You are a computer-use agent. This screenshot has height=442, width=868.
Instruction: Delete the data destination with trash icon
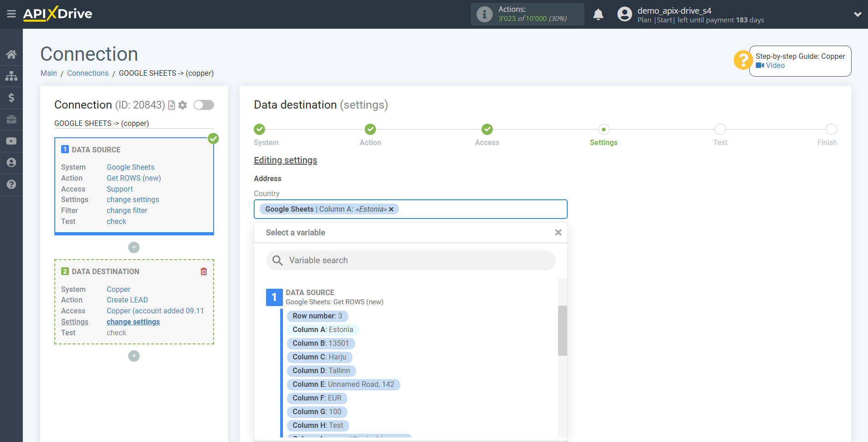point(204,271)
